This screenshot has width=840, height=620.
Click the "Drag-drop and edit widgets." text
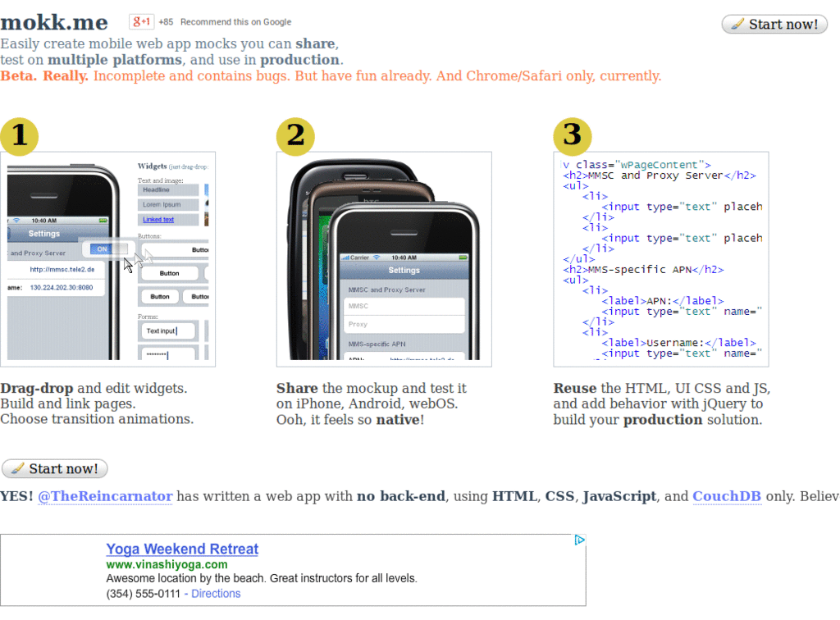94,388
